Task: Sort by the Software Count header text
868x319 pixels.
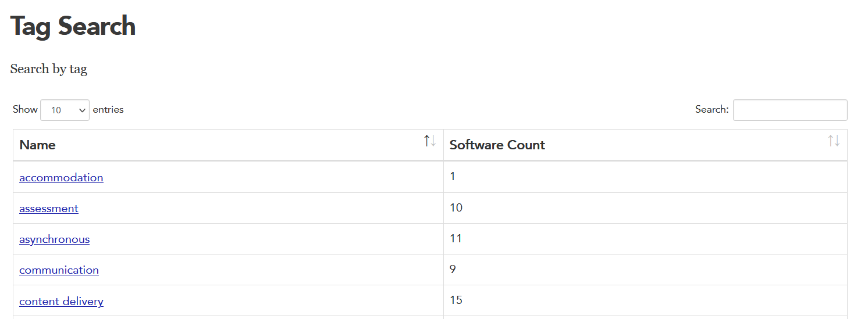Action: point(497,145)
